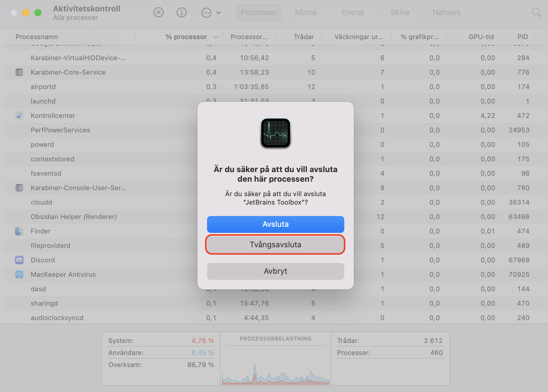This screenshot has height=392, width=548.
Task: Click the MacKeeper Antivirus app icon
Action: point(19,274)
